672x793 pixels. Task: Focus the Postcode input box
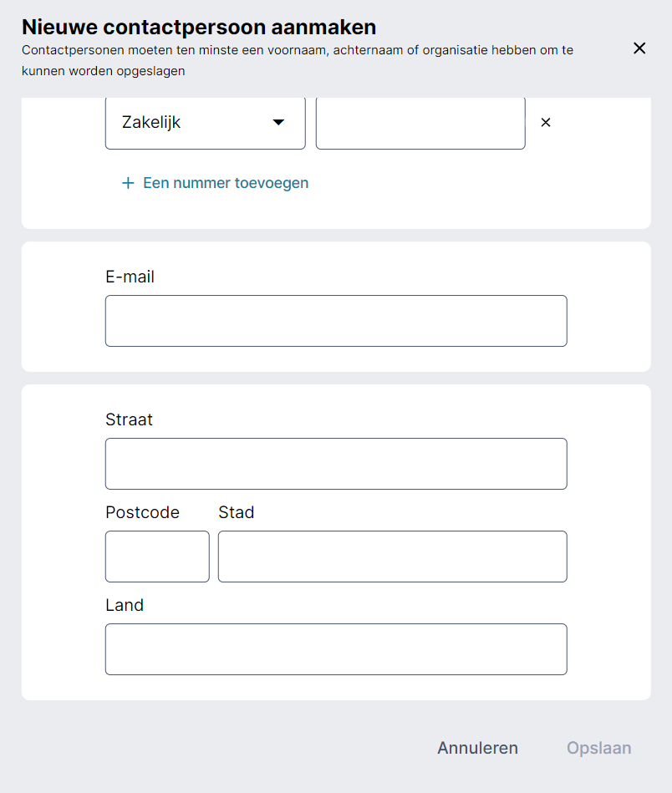coord(157,557)
